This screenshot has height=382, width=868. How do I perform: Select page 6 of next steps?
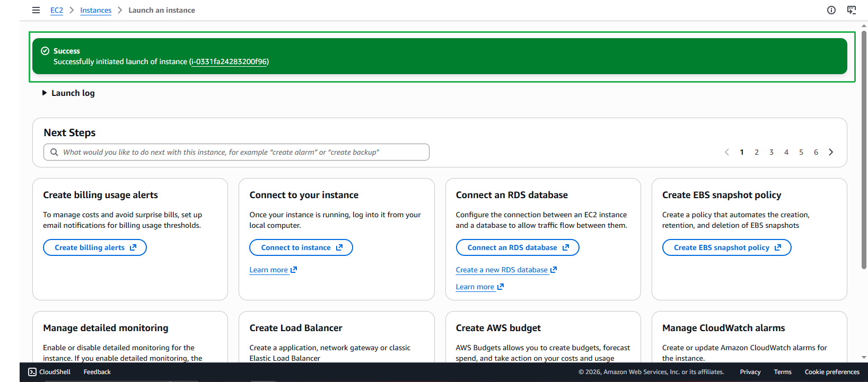coord(816,152)
